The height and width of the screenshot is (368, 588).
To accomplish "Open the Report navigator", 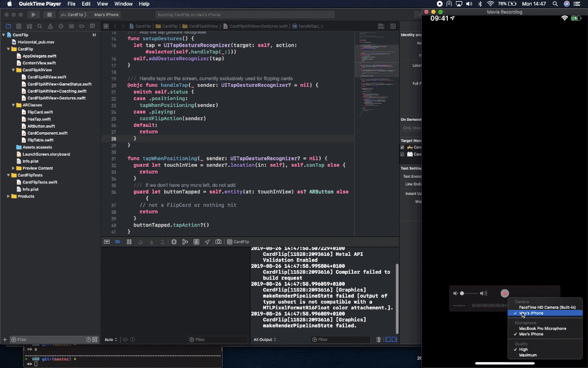I will pos(92,26).
